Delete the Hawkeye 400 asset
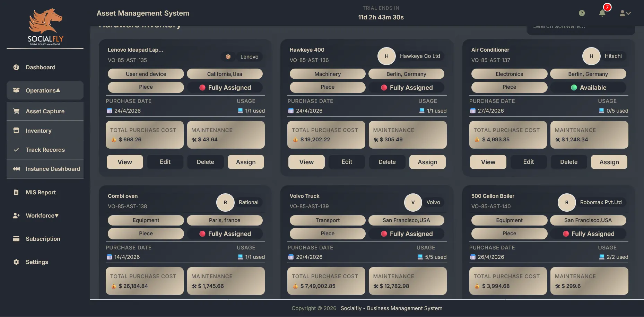 coord(387,162)
